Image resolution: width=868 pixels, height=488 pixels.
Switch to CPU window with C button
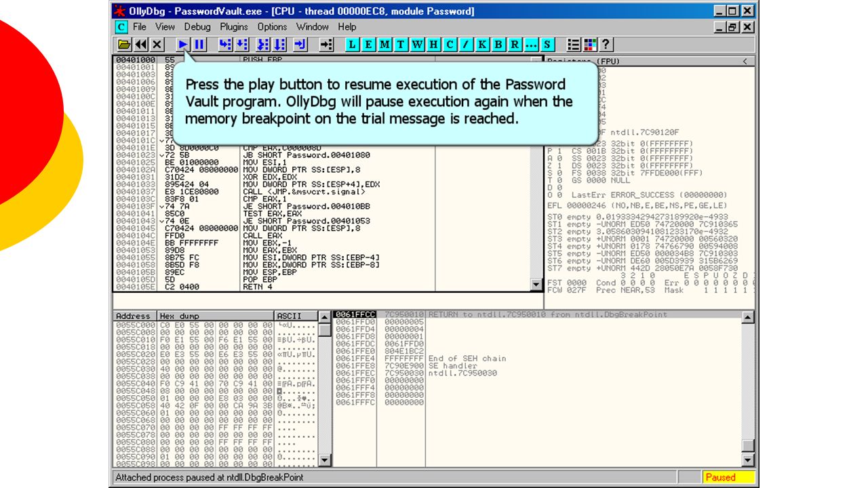click(450, 45)
